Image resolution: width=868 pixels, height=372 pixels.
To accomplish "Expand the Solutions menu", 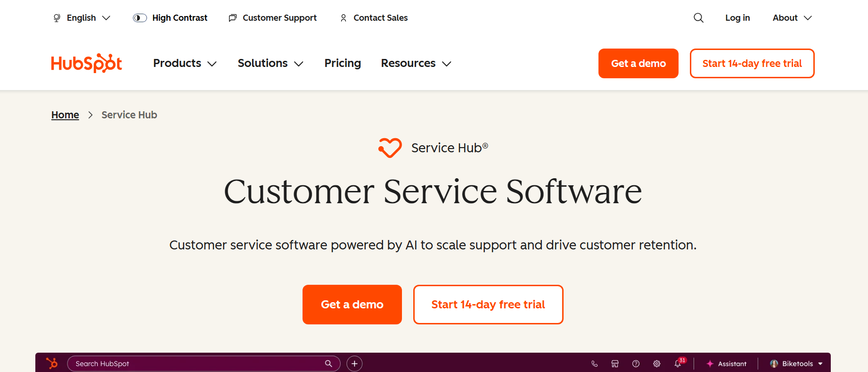I will click(x=270, y=63).
